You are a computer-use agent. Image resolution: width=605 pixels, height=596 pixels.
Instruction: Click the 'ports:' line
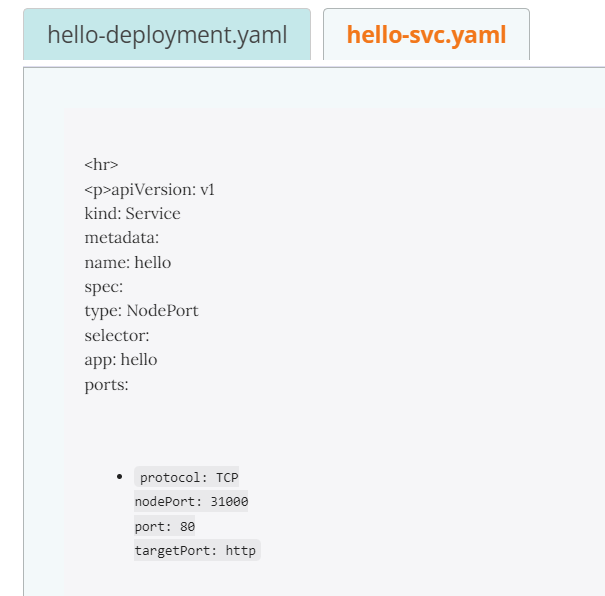(x=106, y=385)
